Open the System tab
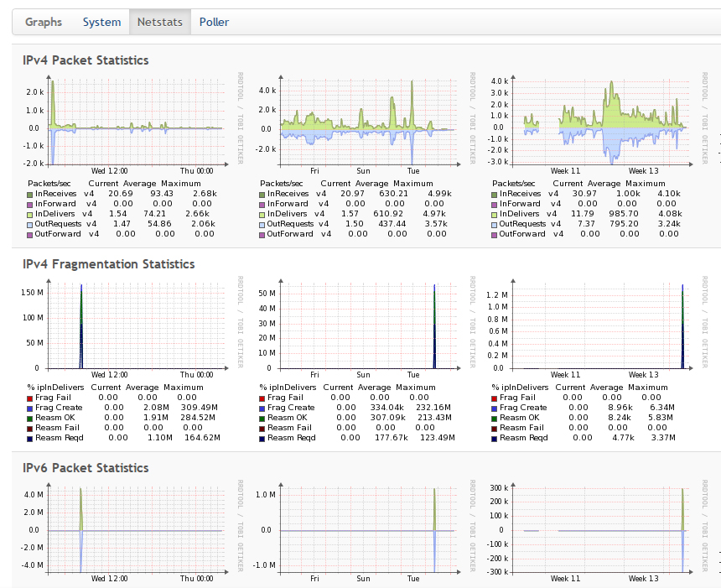The height and width of the screenshot is (588, 721). [x=101, y=22]
